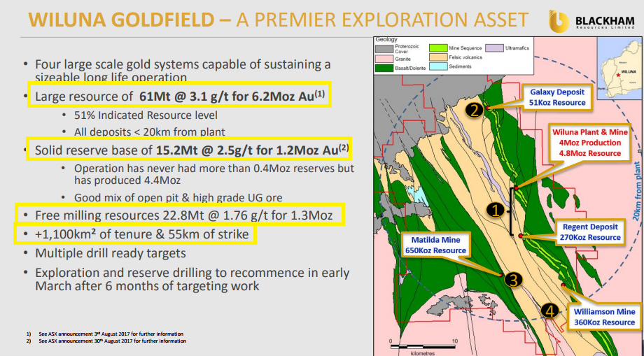The height and width of the screenshot is (356, 644).
Task: Click the '+1,100km² of tenure & 55km of strike' bullet
Action: [x=141, y=234]
